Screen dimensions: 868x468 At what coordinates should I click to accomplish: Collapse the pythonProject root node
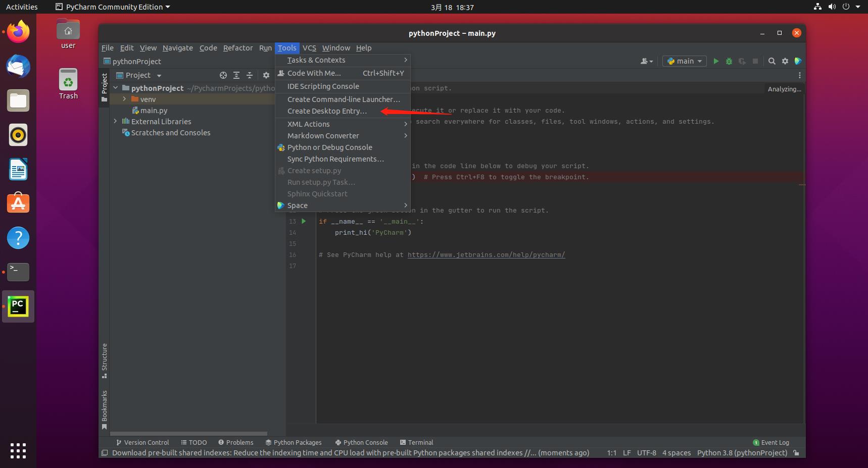pyautogui.click(x=116, y=88)
